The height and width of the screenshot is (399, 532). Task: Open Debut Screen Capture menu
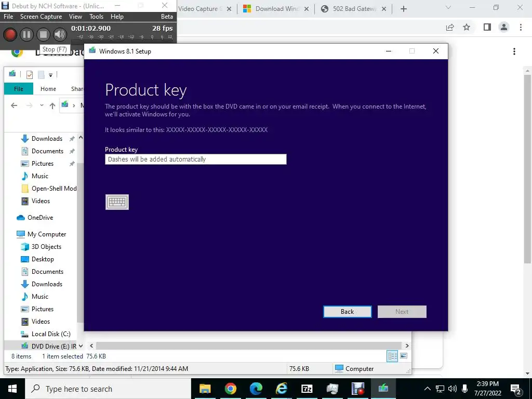(41, 16)
